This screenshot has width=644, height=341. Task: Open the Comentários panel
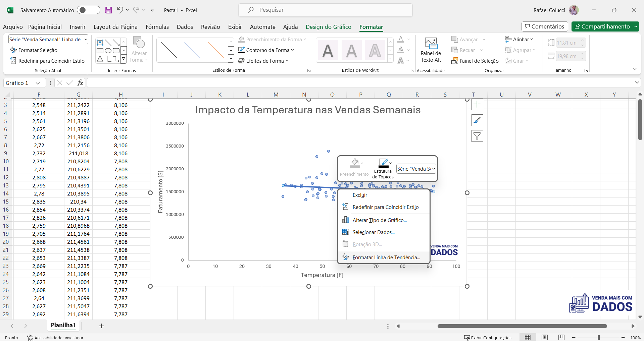[544, 26]
